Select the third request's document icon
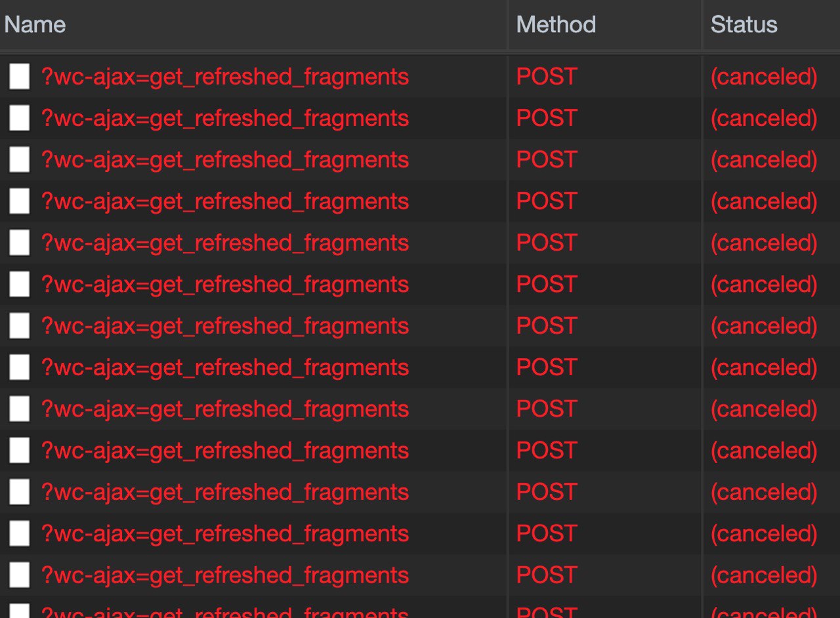Viewport: 840px width, 618px height. (20, 160)
